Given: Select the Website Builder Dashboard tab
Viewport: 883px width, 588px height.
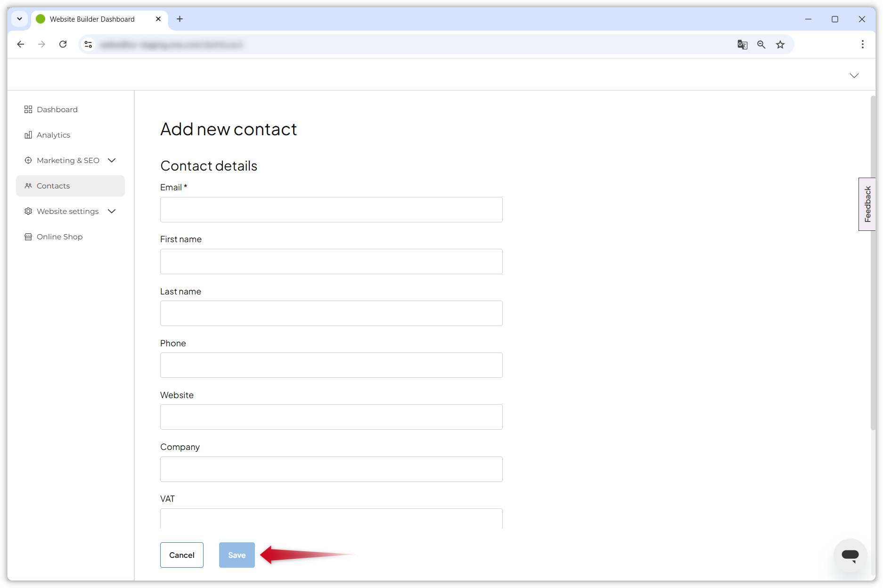Looking at the screenshot, I should pyautogui.click(x=92, y=19).
